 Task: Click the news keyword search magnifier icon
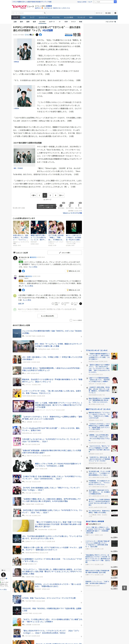point(45,13)
